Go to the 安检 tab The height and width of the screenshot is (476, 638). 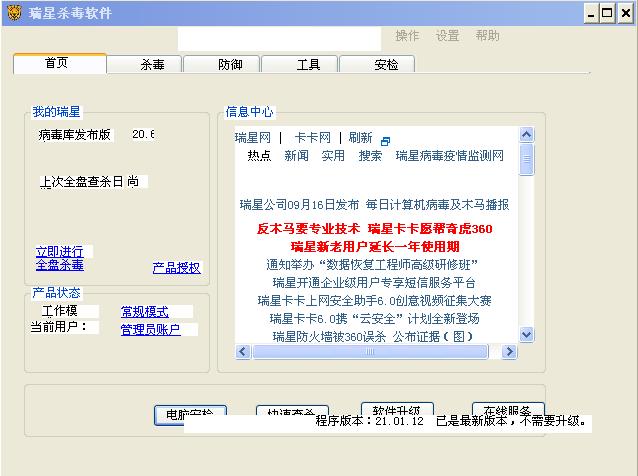pos(377,64)
